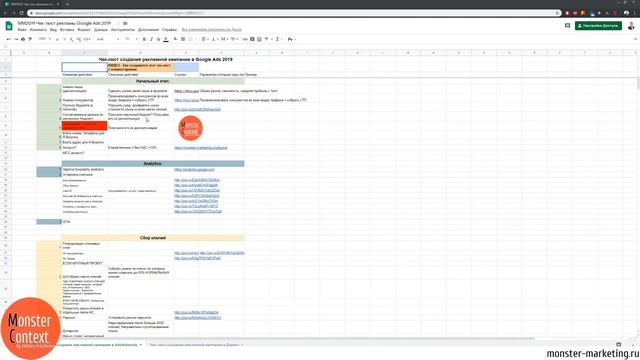Viewport: 640px width, 360px height.
Task: Open the Инструменты menu
Action: [x=122, y=30]
